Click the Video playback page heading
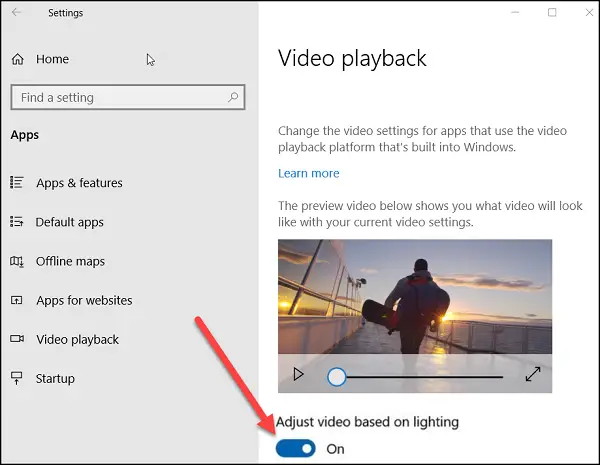600x465 pixels. [x=352, y=59]
